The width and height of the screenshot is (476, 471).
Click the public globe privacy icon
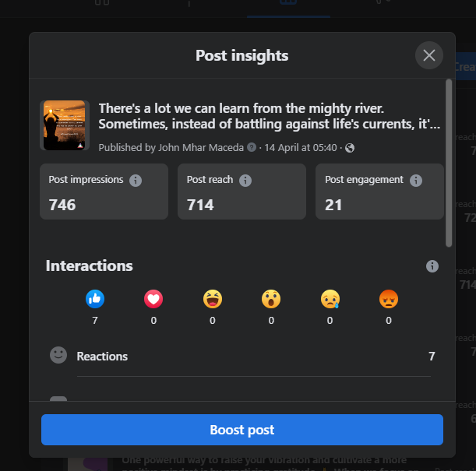tap(350, 147)
